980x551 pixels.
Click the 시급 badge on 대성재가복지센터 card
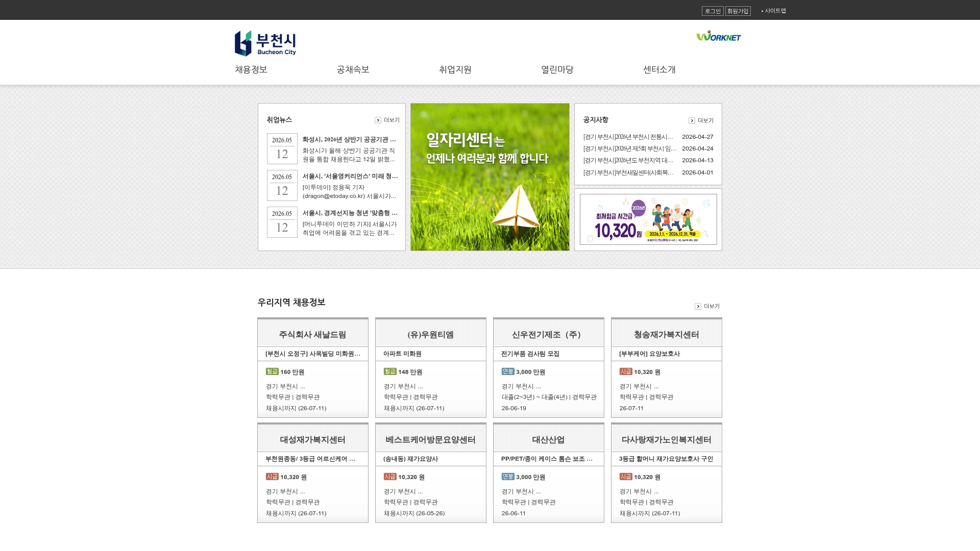(x=272, y=477)
